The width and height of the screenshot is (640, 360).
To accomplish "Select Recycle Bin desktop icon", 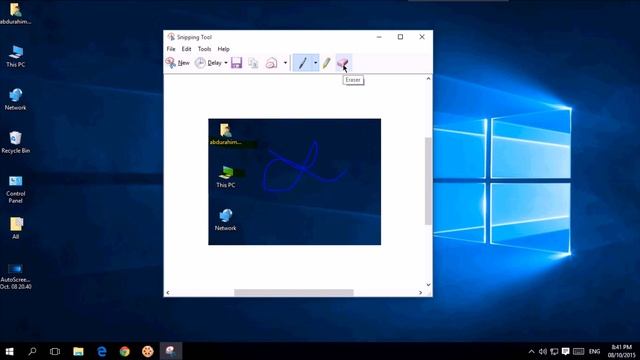I will point(16,142).
